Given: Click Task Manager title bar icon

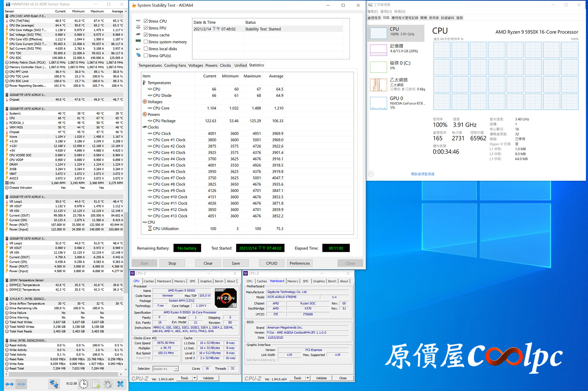Looking at the screenshot, I should click(x=370, y=5).
